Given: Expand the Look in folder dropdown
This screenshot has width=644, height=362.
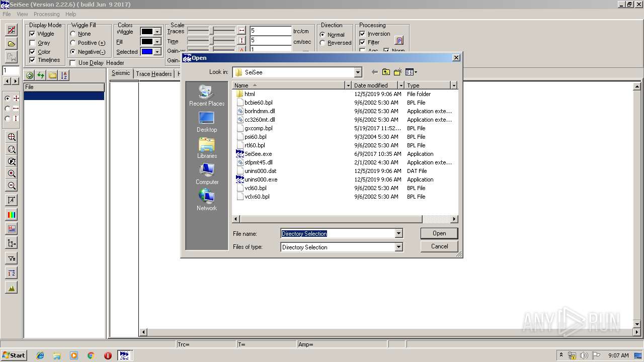Looking at the screenshot, I should click(x=358, y=72).
